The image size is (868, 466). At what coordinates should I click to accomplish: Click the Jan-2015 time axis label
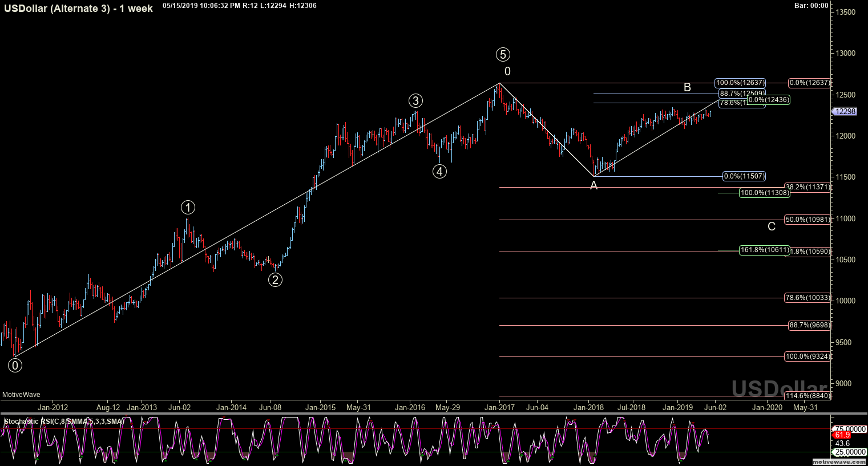320,407
